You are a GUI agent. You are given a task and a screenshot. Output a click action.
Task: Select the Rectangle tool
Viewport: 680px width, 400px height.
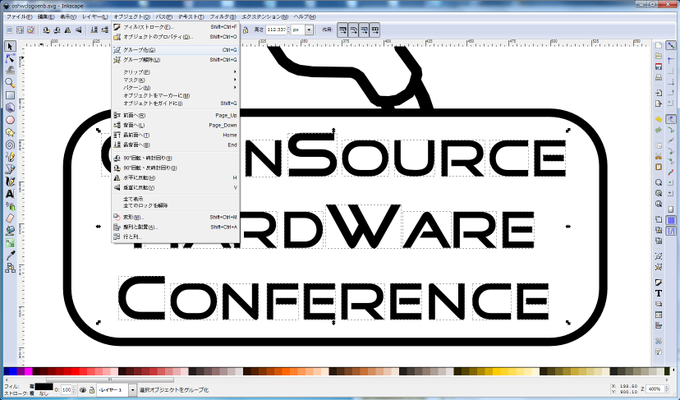tap(10, 95)
